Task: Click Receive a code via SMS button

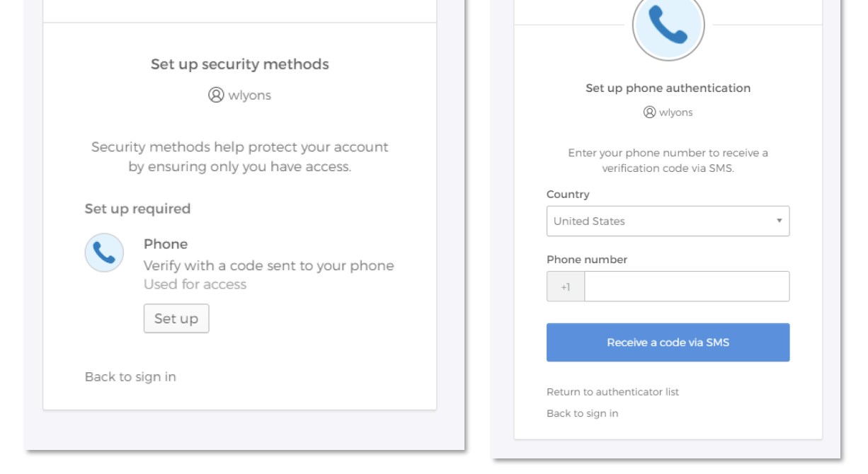Action: 668,342
